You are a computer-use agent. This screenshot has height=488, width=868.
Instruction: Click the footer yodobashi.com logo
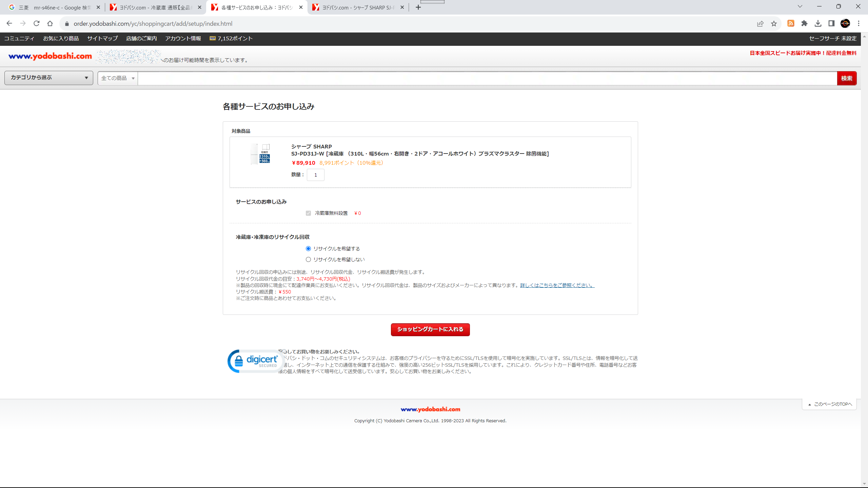tap(430, 409)
